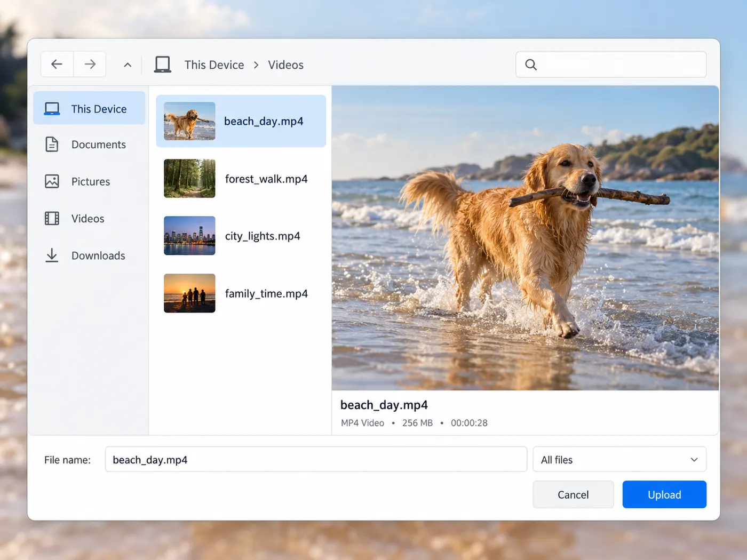747x560 pixels.
Task: Click the Documents page icon in sidebar
Action: click(52, 145)
